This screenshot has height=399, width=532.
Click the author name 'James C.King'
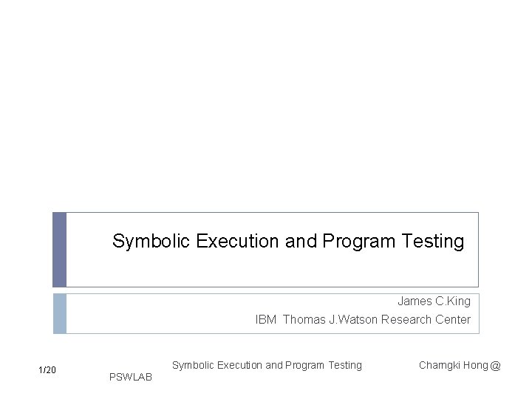tap(434, 301)
